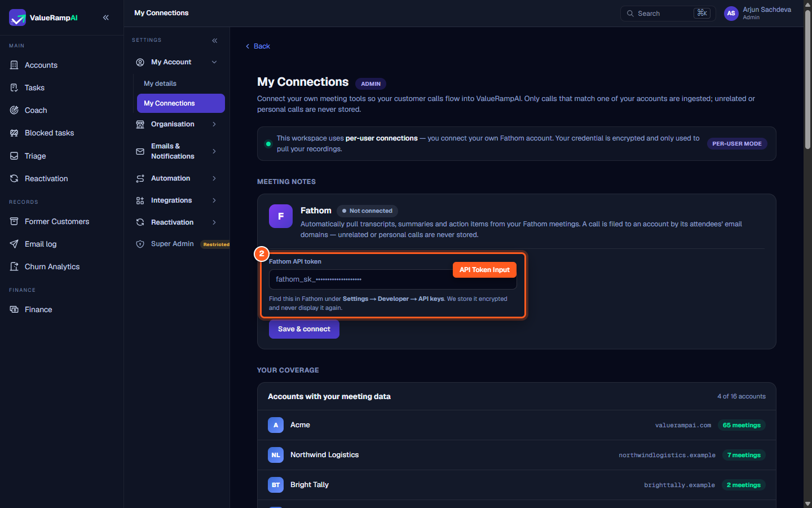This screenshot has width=812, height=508.
Task: Click the 7 meetings badge
Action: (x=744, y=455)
